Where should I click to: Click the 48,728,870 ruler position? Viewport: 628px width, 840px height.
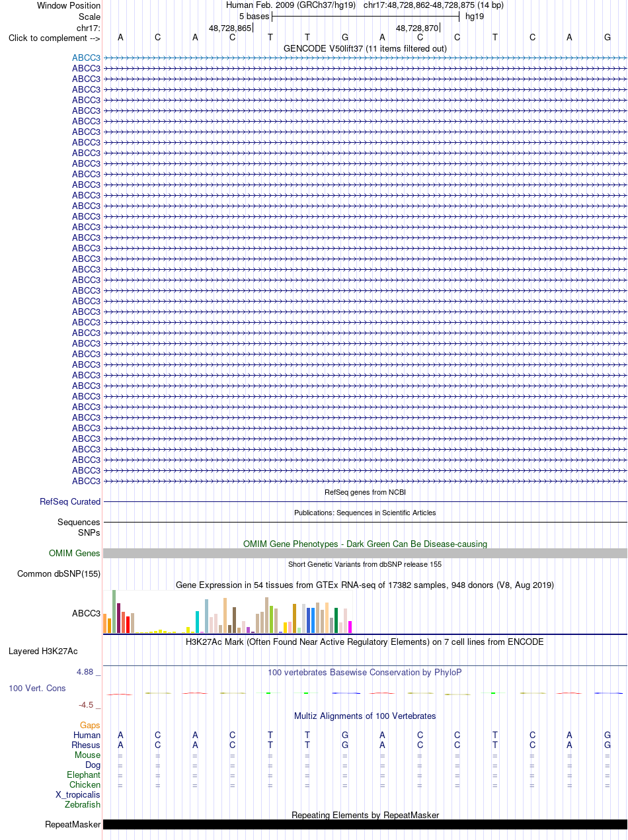point(417,28)
